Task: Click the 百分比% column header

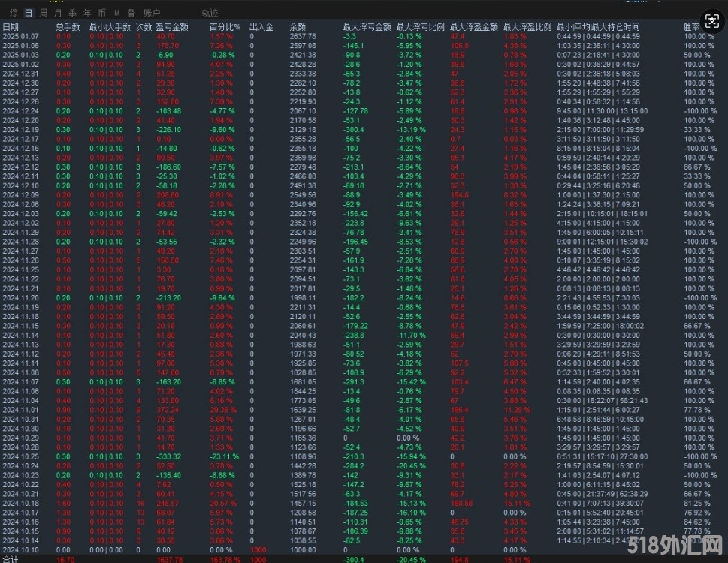Action: pyautogui.click(x=225, y=26)
